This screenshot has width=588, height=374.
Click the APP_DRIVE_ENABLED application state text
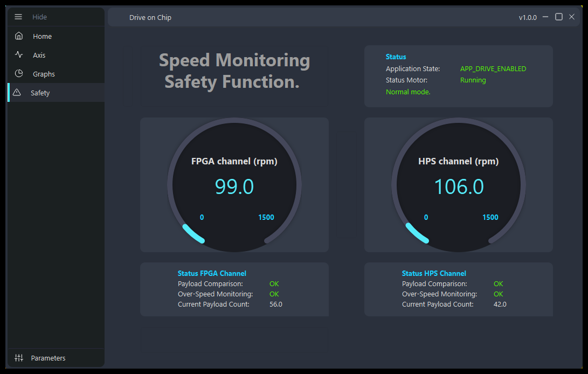pyautogui.click(x=493, y=69)
